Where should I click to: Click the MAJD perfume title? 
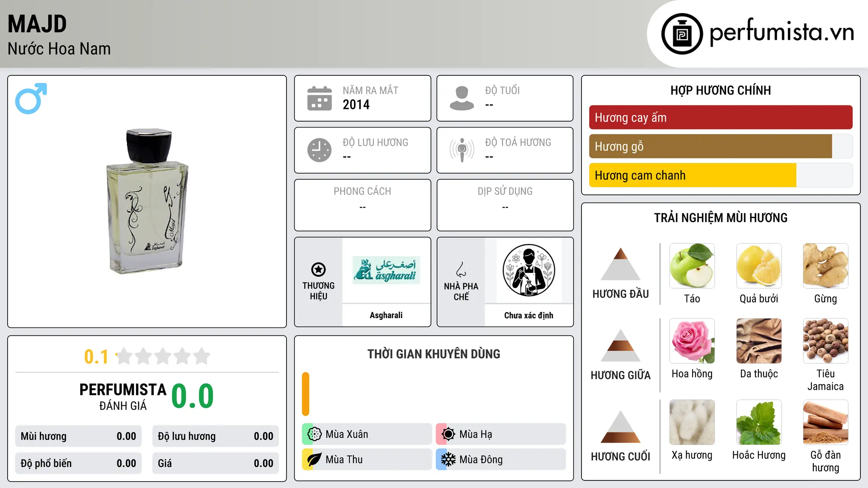pyautogui.click(x=37, y=24)
